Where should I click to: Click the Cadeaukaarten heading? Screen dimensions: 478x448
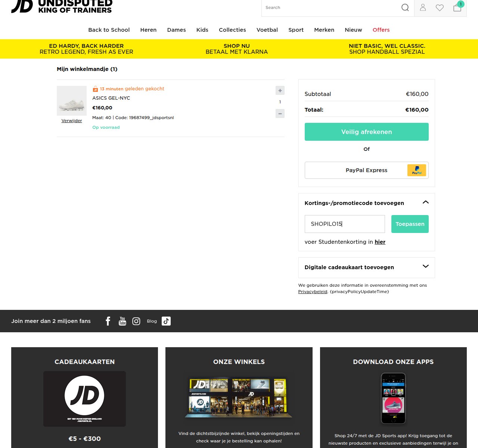[x=84, y=362]
